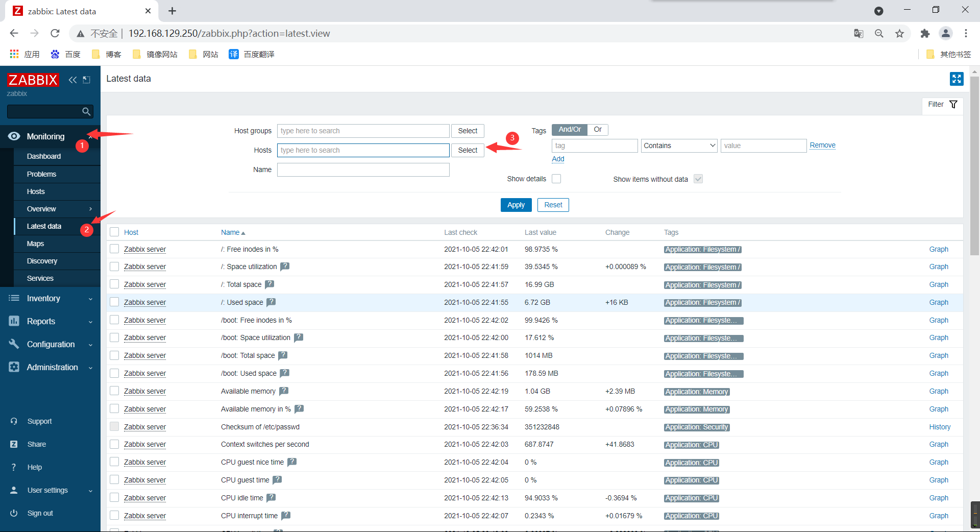Open Maps in Monitoring menu
Viewport: 980px width, 532px height.
(x=57, y=244)
